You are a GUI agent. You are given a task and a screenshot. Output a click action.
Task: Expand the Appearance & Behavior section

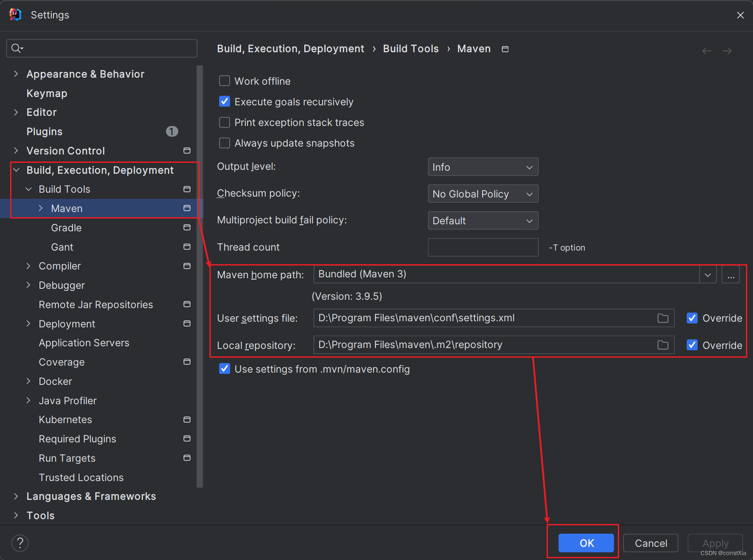[x=16, y=74]
